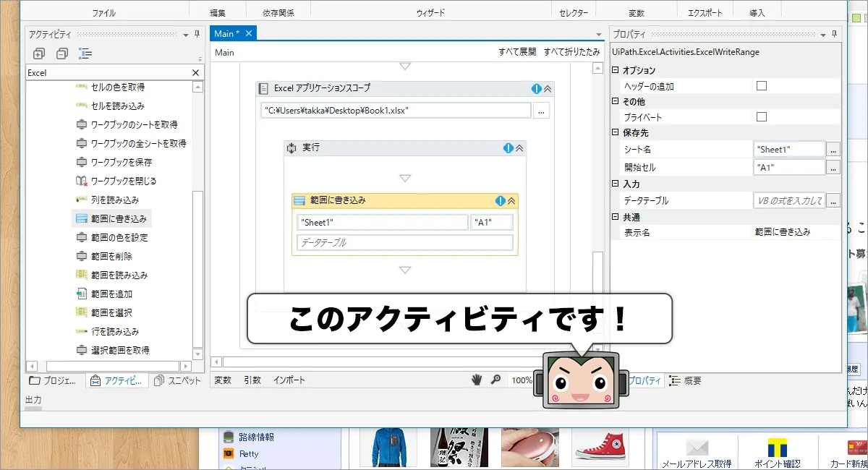
Task: Select 範囲を削除 activity
Action: pos(104,256)
